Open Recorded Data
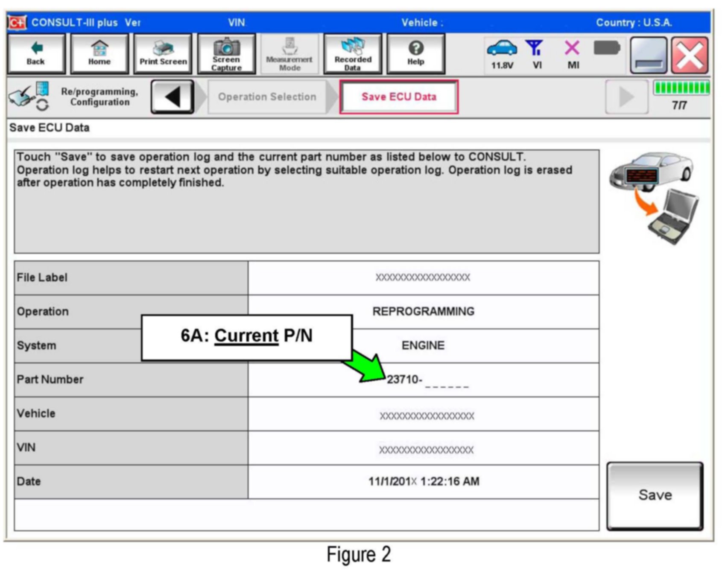728x576 pixels. tap(353, 54)
